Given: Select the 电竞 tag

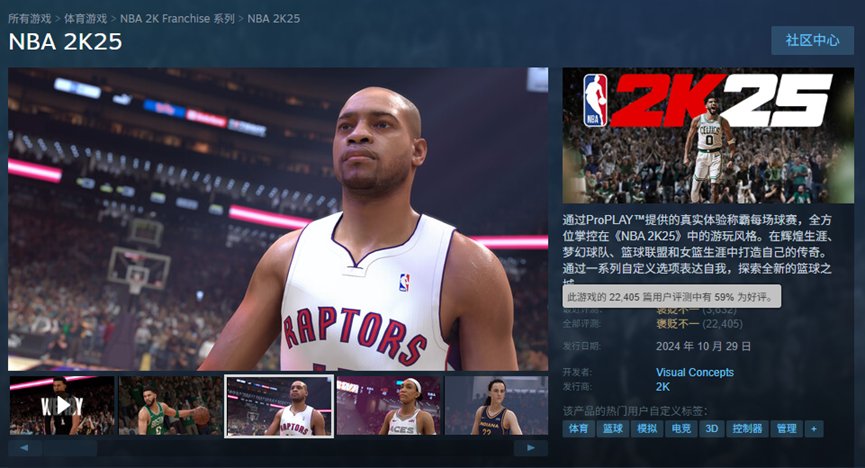Looking at the screenshot, I should 681,429.
